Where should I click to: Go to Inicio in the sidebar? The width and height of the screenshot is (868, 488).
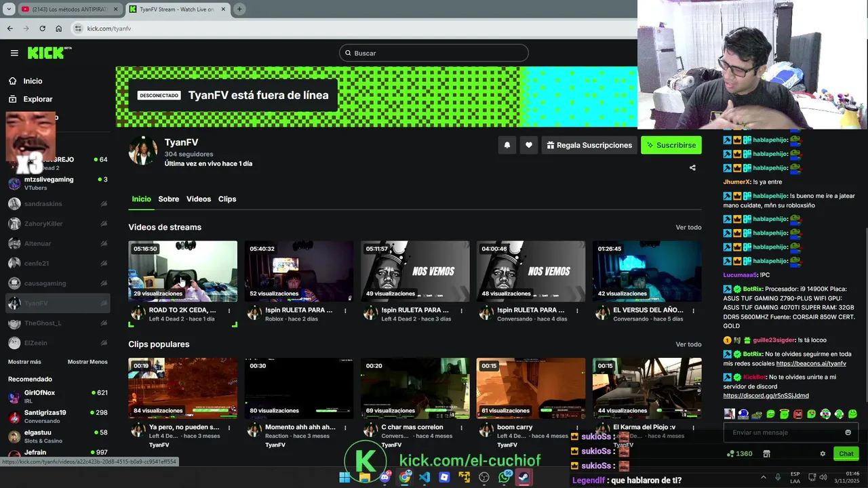33,81
